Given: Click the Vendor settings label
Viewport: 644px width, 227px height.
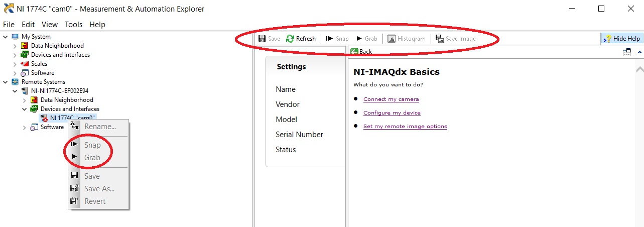Looking at the screenshot, I should point(288,104).
